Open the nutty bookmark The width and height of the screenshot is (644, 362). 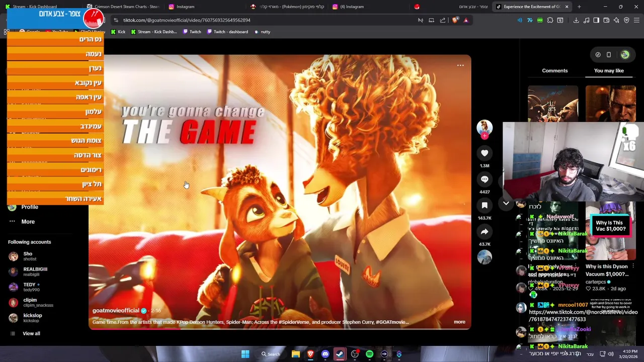point(262,32)
